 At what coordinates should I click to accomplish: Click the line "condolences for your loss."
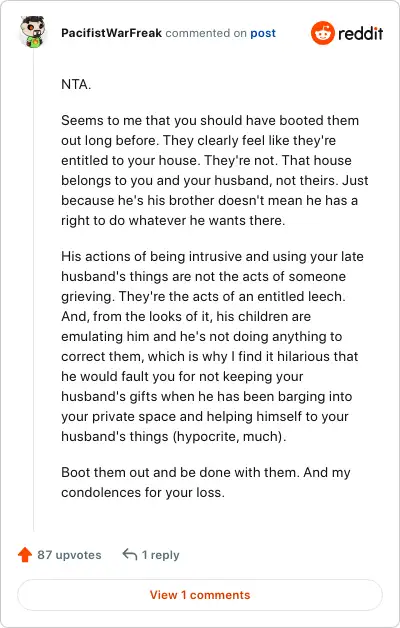click(143, 492)
